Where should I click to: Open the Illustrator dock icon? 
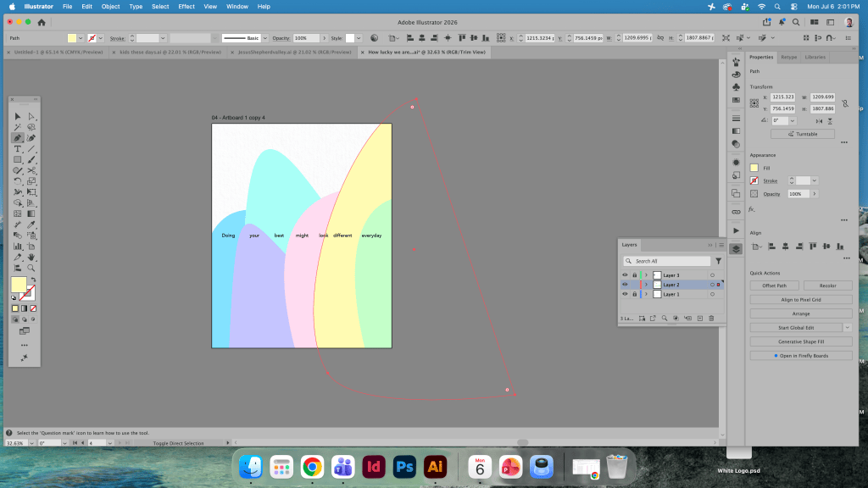(x=435, y=467)
